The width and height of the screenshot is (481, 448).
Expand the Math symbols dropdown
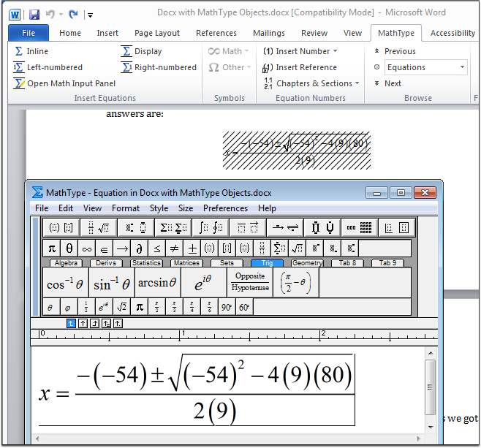[229, 51]
